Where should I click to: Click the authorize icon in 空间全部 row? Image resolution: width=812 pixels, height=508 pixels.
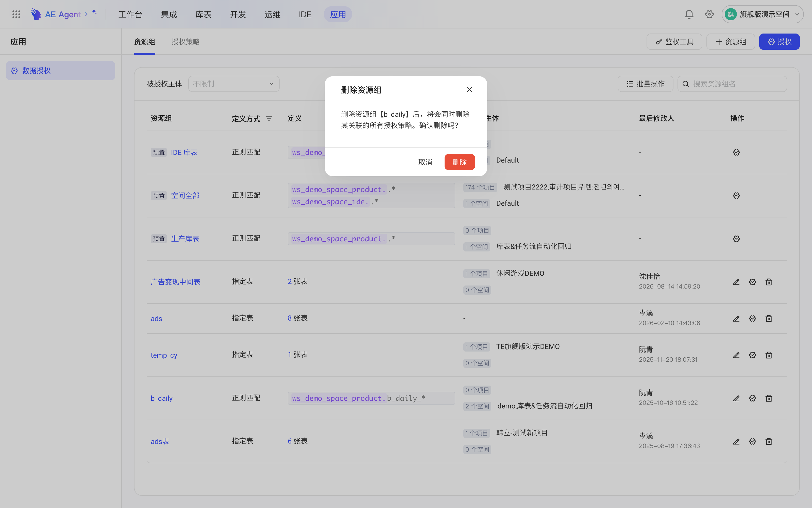click(x=736, y=196)
